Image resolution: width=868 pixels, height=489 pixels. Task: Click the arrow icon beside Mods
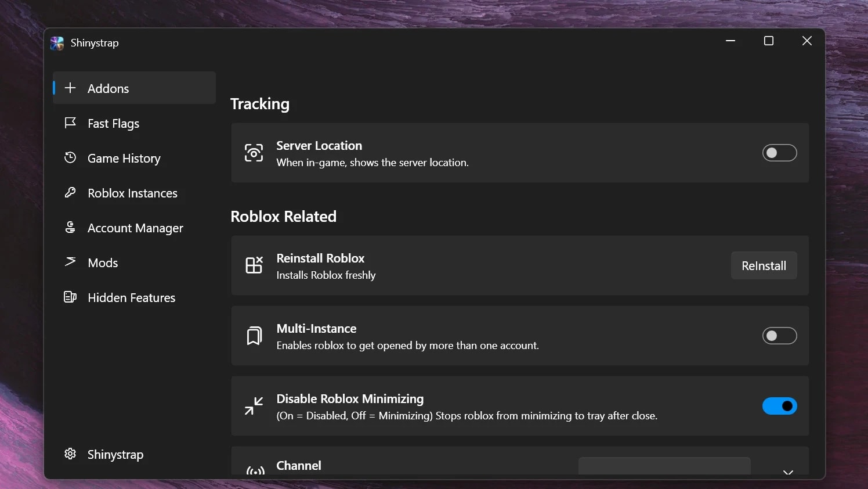point(70,261)
